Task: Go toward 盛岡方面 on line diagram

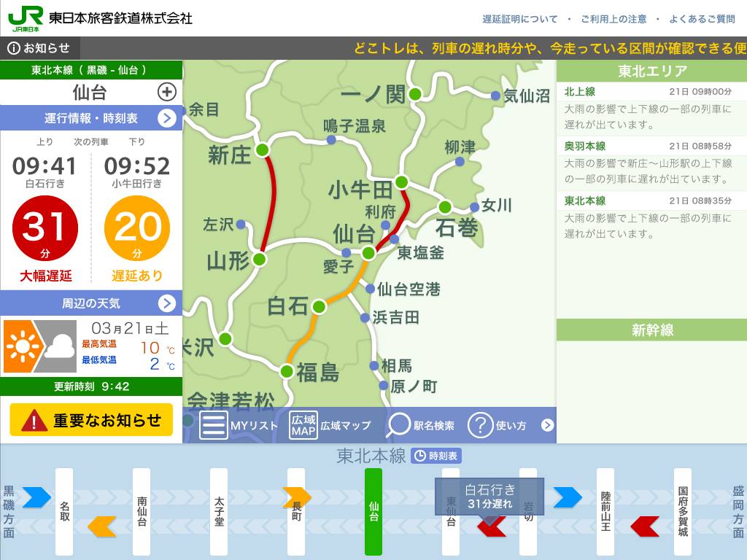Action: click(x=738, y=511)
